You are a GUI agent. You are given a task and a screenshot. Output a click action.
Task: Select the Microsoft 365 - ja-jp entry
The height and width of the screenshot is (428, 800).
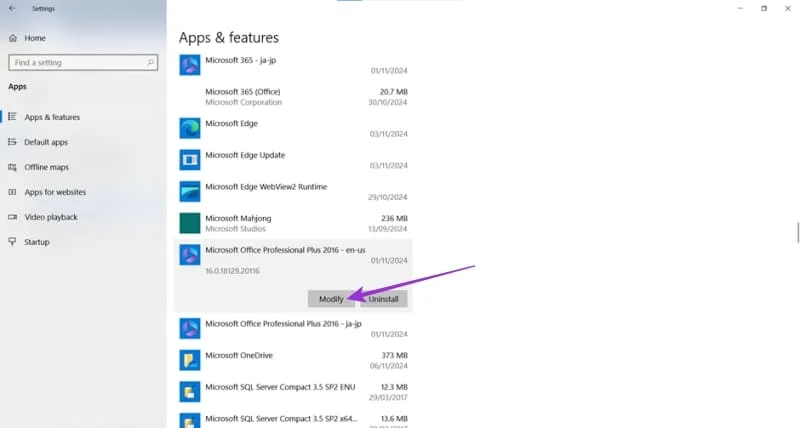point(293,65)
